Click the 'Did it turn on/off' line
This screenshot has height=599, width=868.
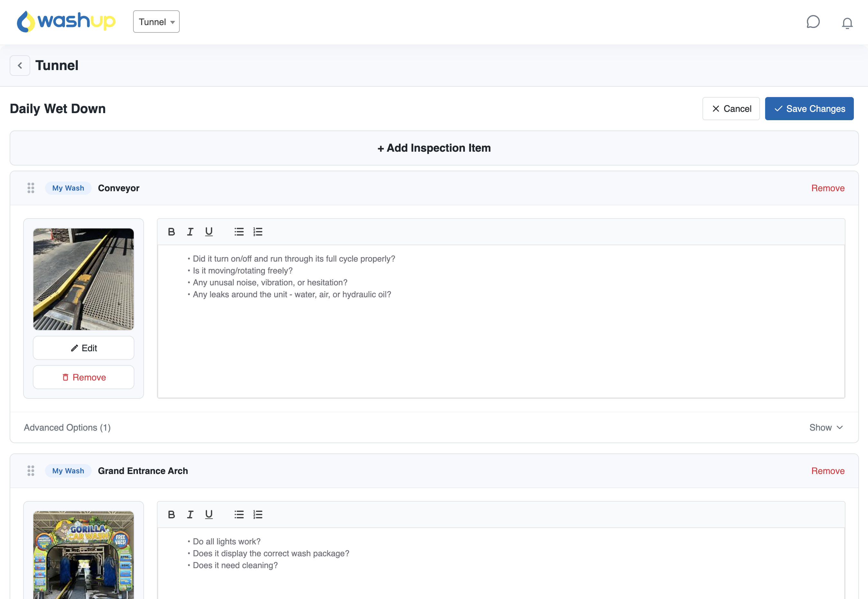tap(294, 259)
